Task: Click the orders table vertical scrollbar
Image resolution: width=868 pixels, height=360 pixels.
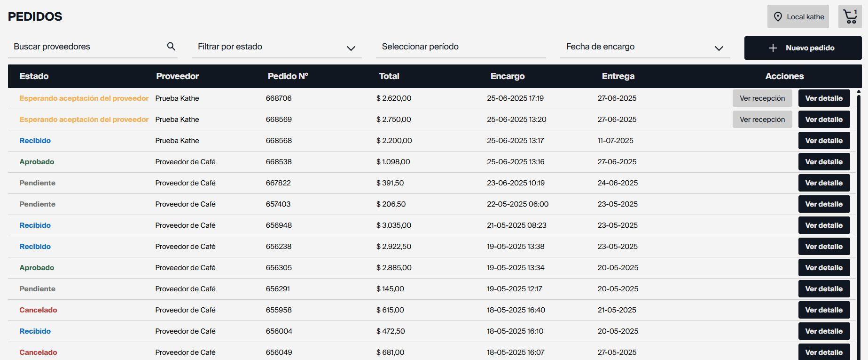Action: 859,212
